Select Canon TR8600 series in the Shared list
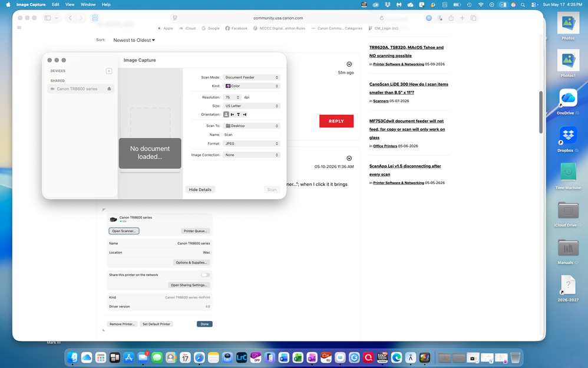The image size is (588, 368). pyautogui.click(x=81, y=89)
